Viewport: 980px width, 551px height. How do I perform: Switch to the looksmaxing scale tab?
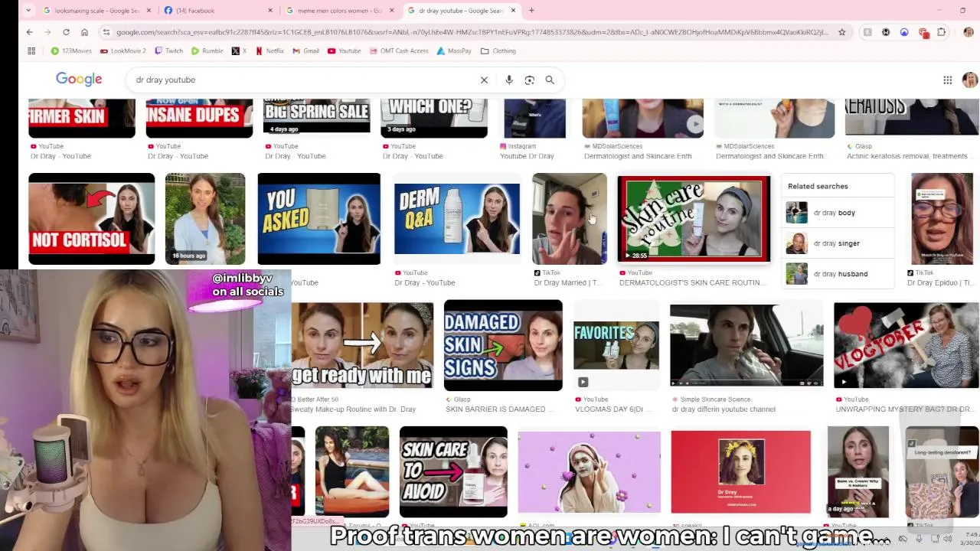click(x=92, y=11)
